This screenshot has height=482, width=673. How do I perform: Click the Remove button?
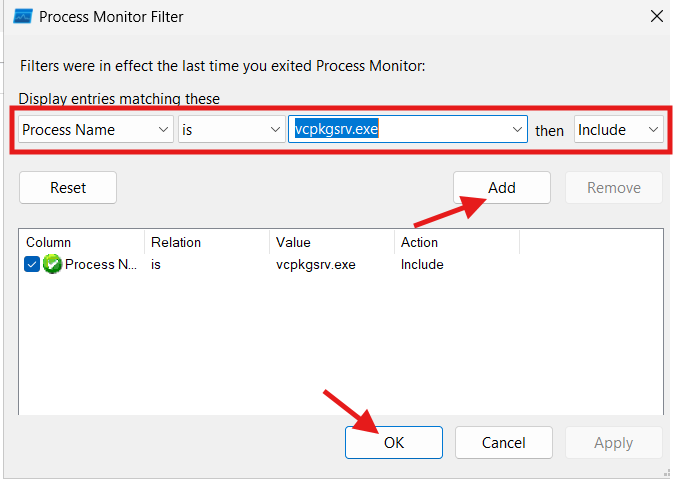[614, 188]
